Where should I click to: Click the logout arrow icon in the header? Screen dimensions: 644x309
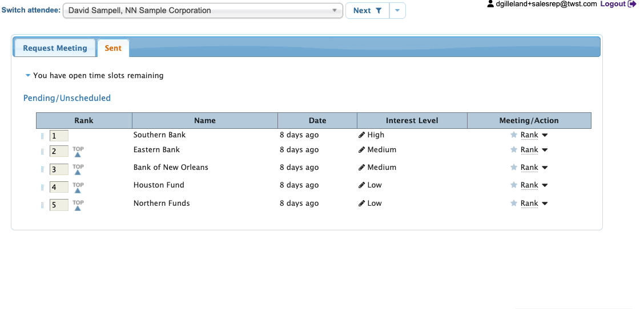632,4
